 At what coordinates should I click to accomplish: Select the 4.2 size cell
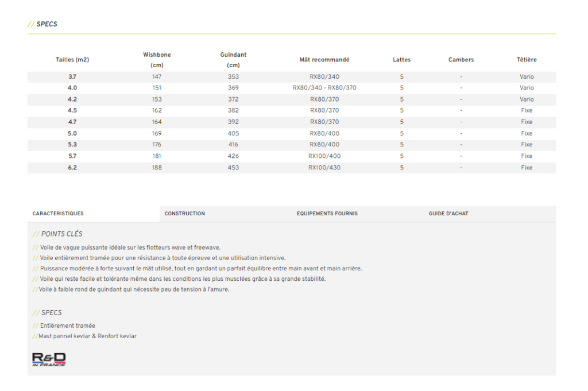click(x=72, y=99)
